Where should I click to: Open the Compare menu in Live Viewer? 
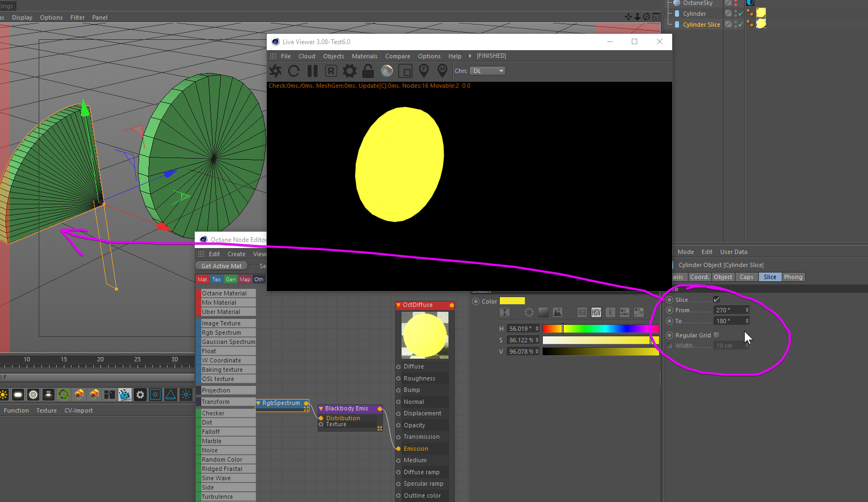(398, 56)
